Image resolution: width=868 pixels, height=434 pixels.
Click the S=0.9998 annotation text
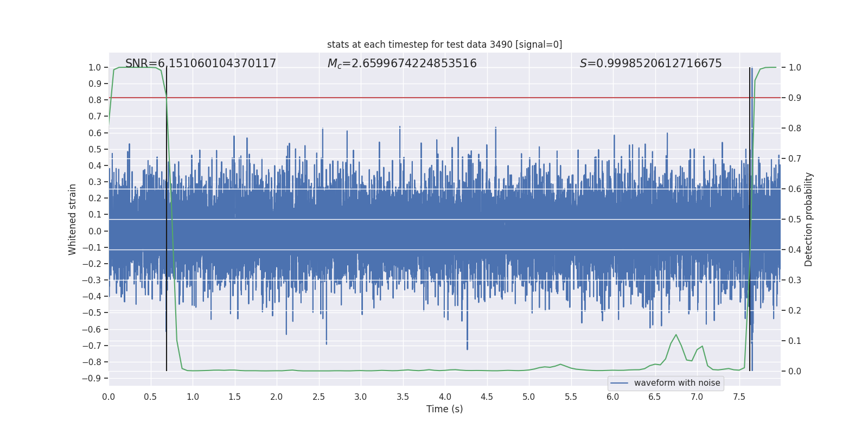click(x=650, y=63)
